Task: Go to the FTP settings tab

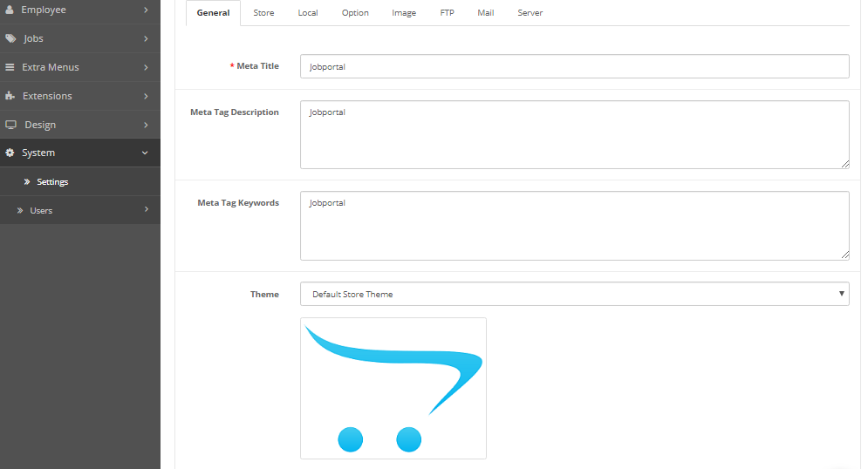Action: pyautogui.click(x=447, y=13)
